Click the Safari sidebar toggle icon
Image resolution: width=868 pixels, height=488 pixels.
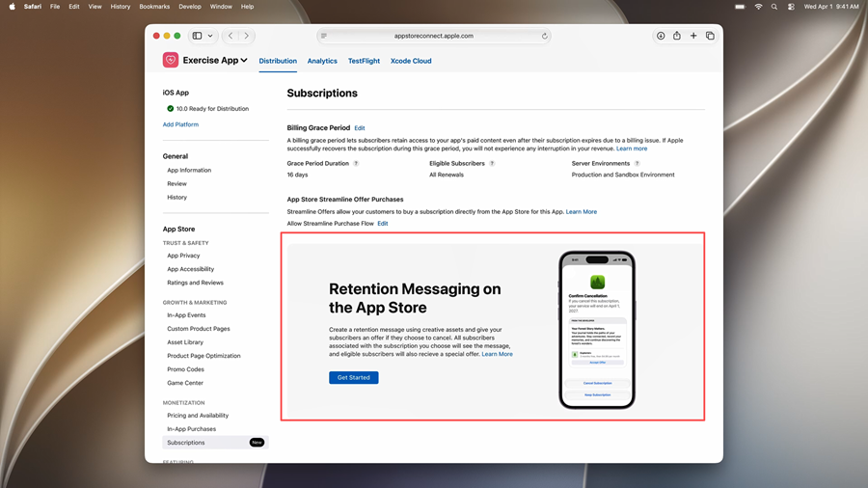tap(197, 36)
